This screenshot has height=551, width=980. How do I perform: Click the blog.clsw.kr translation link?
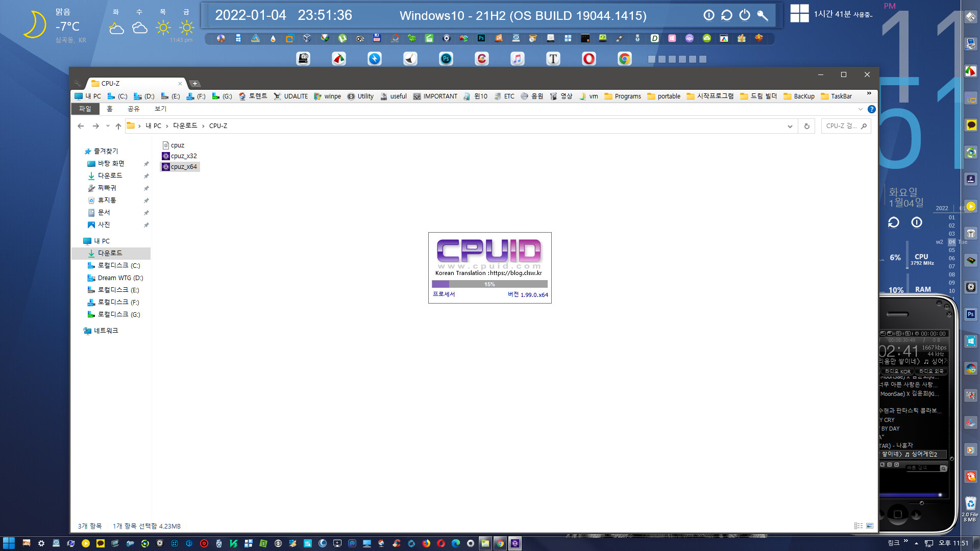pos(516,273)
